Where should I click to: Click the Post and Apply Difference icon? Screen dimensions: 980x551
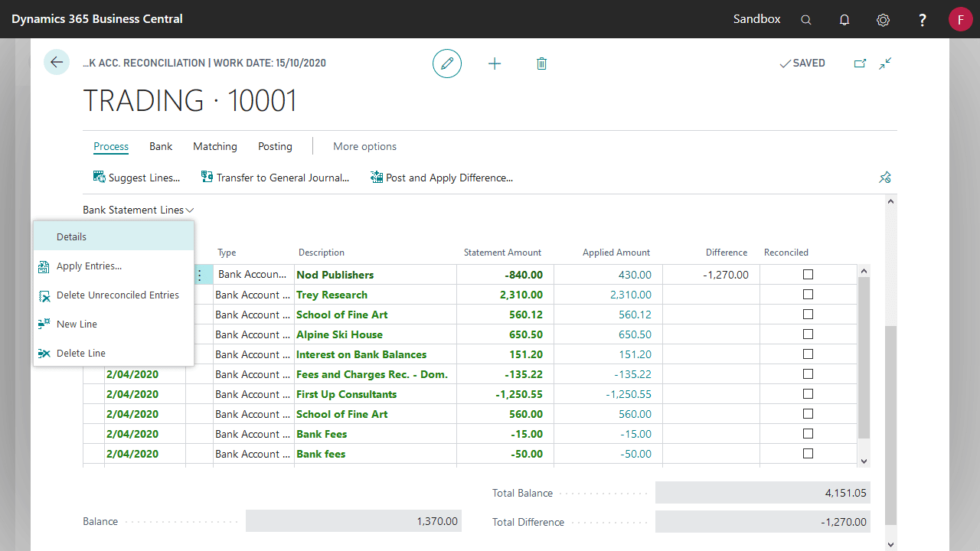coord(376,177)
